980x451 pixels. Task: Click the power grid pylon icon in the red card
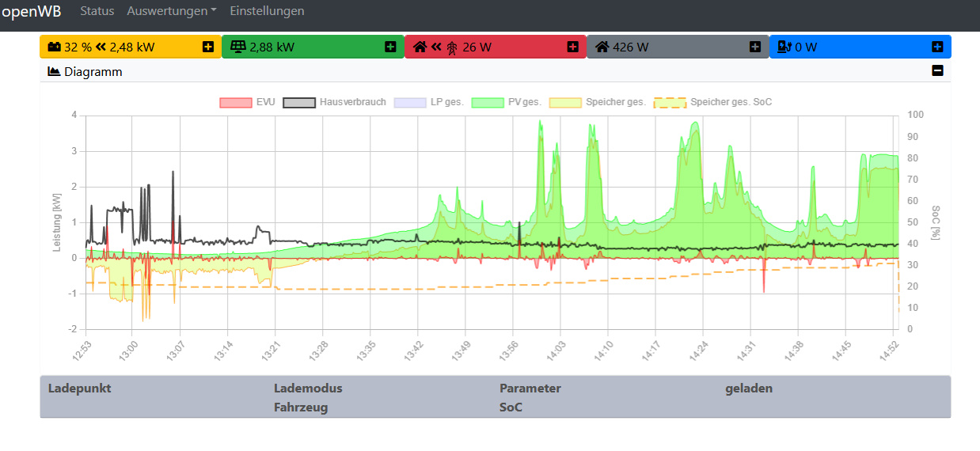point(452,47)
